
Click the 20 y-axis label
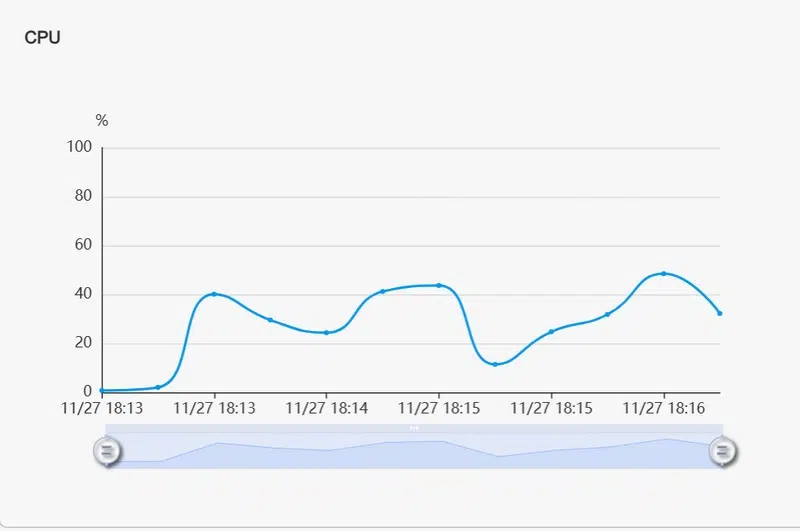point(83,344)
